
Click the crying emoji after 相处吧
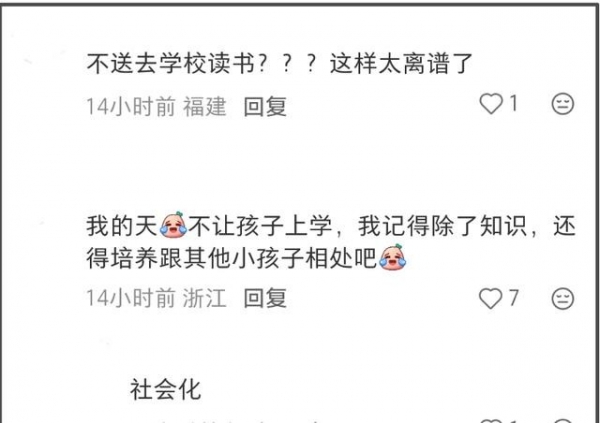[392, 258]
